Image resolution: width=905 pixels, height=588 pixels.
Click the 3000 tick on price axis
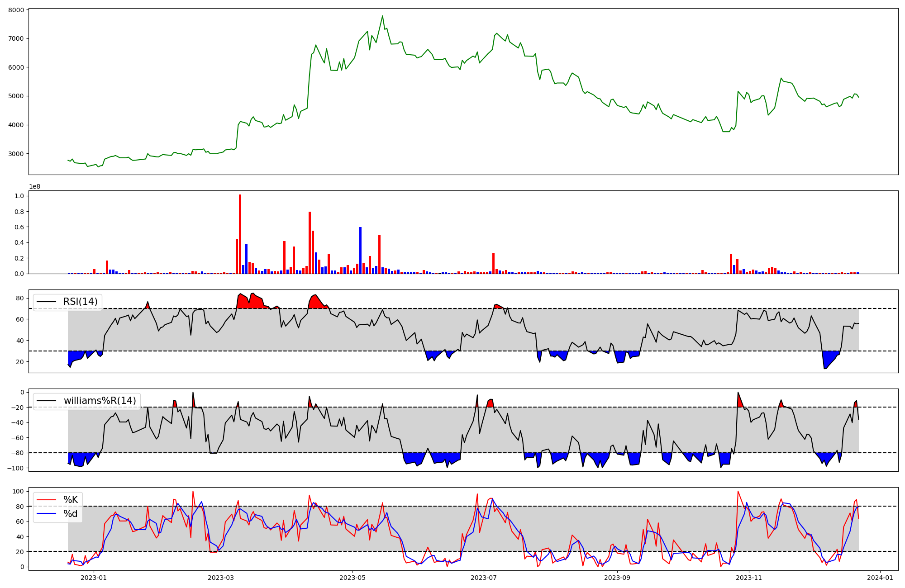(x=16, y=154)
